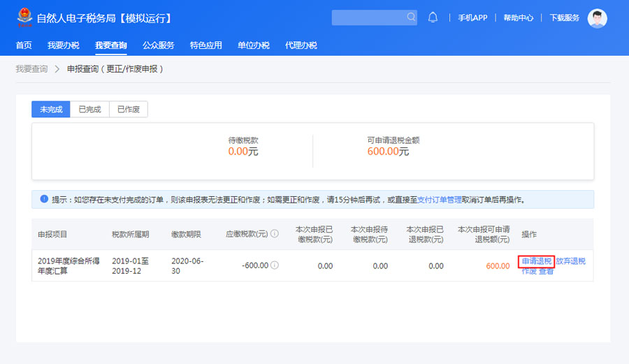Viewport: 629px width, 364px height.
Task: Go to 首页 in navigation bar
Action: [24, 45]
